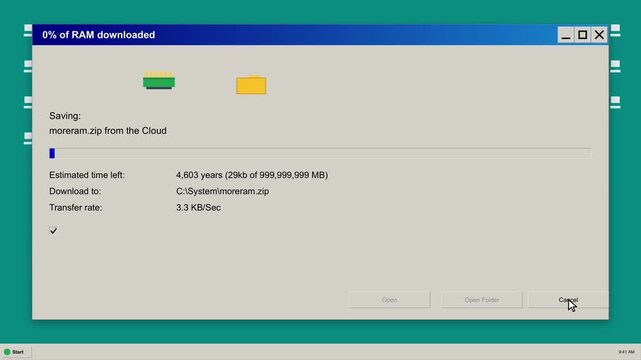Click the 'Estimated time left:' label
The width and height of the screenshot is (641, 360).
(x=87, y=175)
